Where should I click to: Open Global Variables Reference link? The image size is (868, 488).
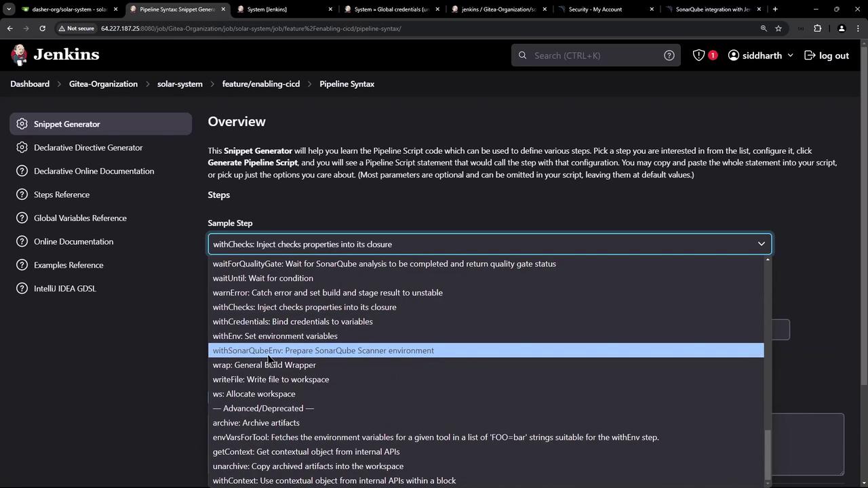80,218
